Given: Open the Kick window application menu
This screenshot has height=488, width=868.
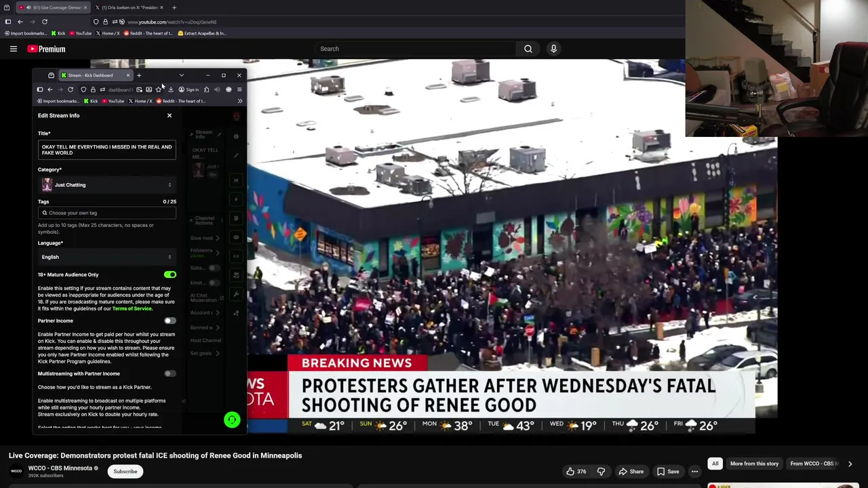Looking at the screenshot, I should (x=239, y=89).
